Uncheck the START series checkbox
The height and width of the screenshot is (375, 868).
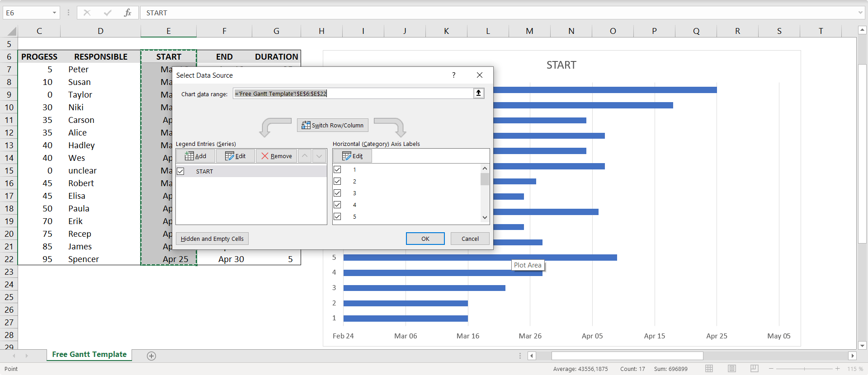click(x=181, y=171)
